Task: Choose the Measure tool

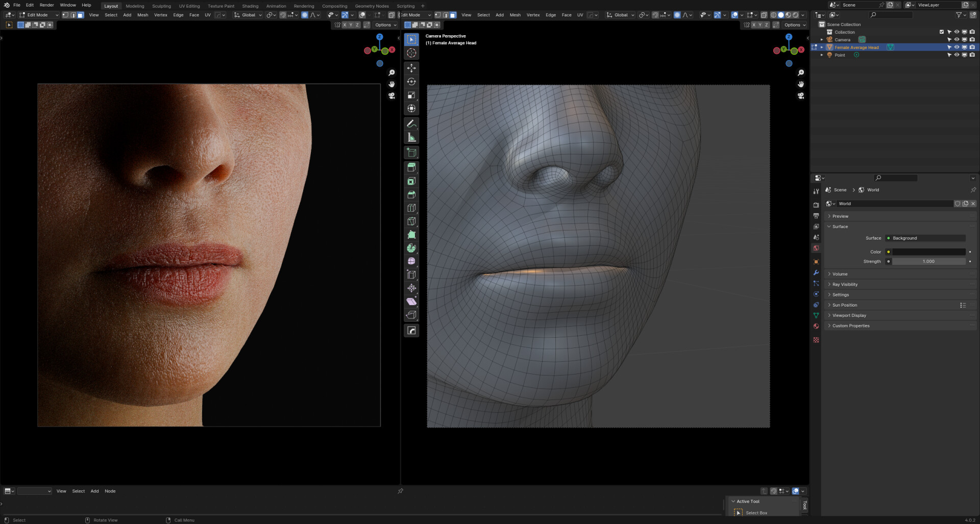Action: pos(411,137)
